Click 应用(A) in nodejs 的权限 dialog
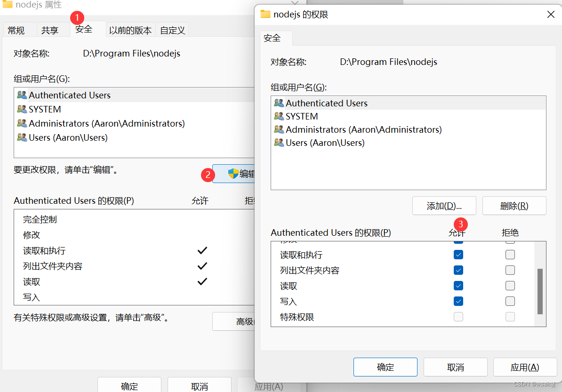The height and width of the screenshot is (392, 562). [525, 367]
